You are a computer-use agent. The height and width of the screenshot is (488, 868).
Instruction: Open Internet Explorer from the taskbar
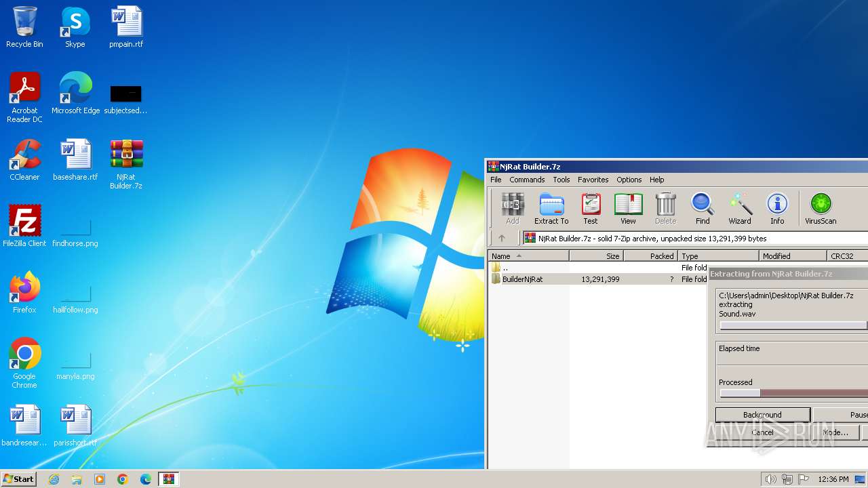click(54, 479)
